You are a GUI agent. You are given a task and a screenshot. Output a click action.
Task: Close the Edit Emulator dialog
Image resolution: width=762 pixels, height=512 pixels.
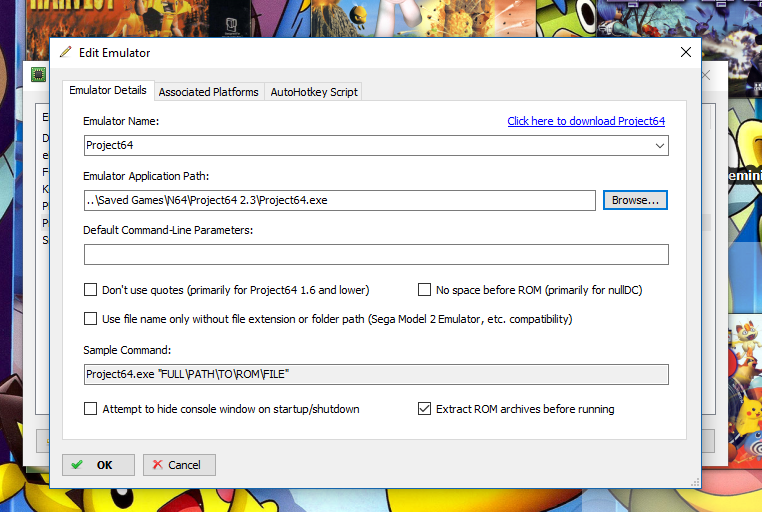(x=686, y=52)
